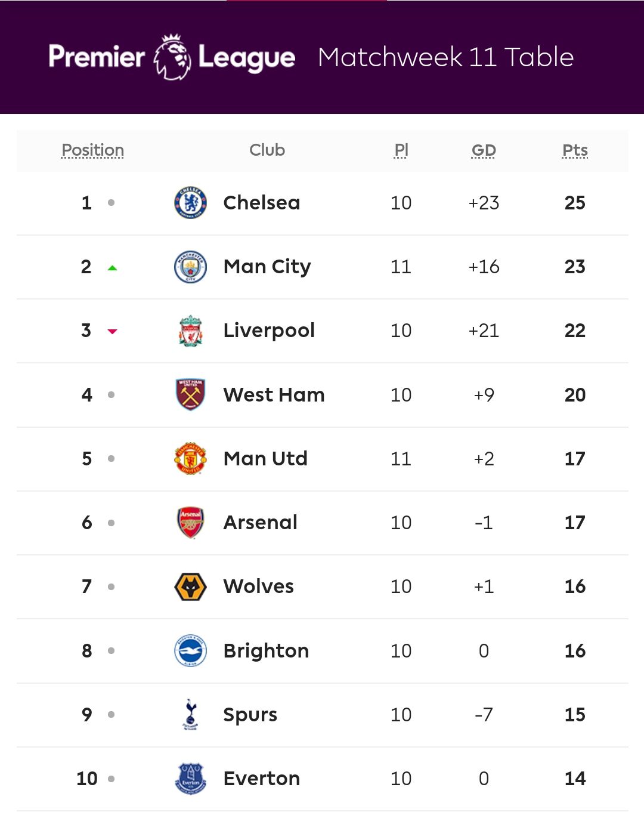Viewport: 644px width, 815px height.
Task: Sort table by Position column header
Action: 93,150
